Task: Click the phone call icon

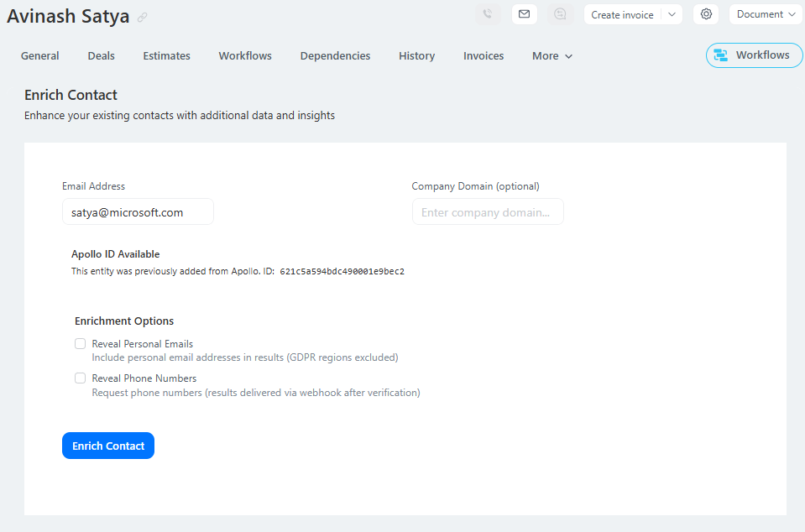Action: (488, 14)
